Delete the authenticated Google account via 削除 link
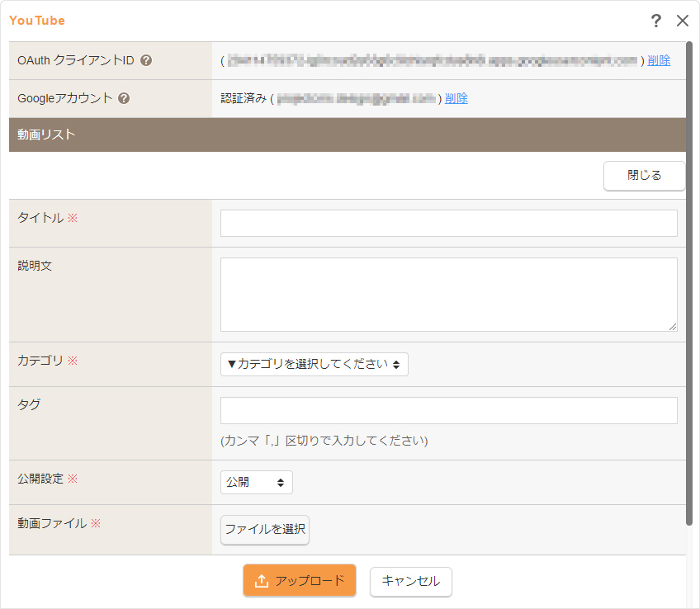 [456, 98]
